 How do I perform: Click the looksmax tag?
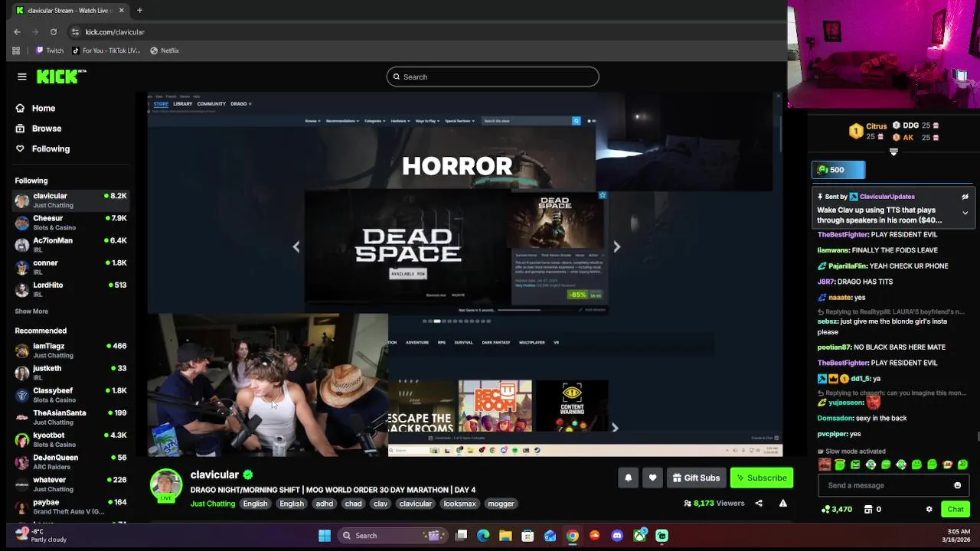pyautogui.click(x=459, y=504)
